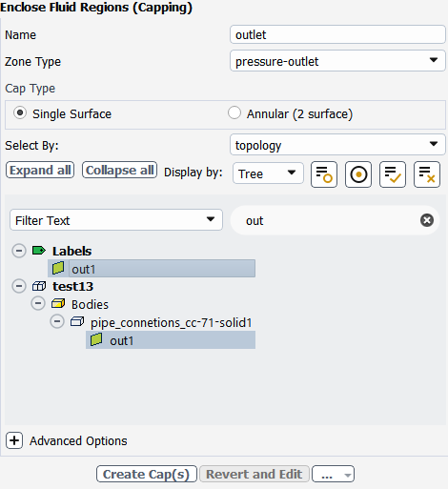The image size is (448, 489).
Task: Click the select-all list checkmark icon
Action: [393, 174]
